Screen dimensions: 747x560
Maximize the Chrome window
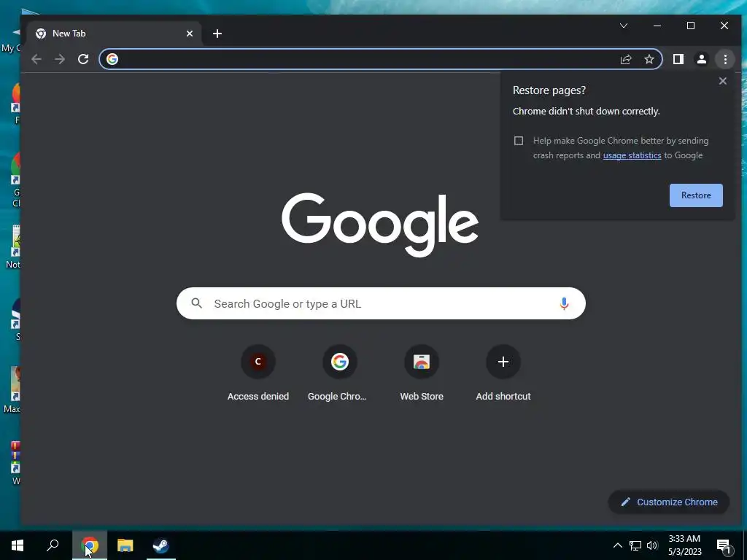(691, 26)
